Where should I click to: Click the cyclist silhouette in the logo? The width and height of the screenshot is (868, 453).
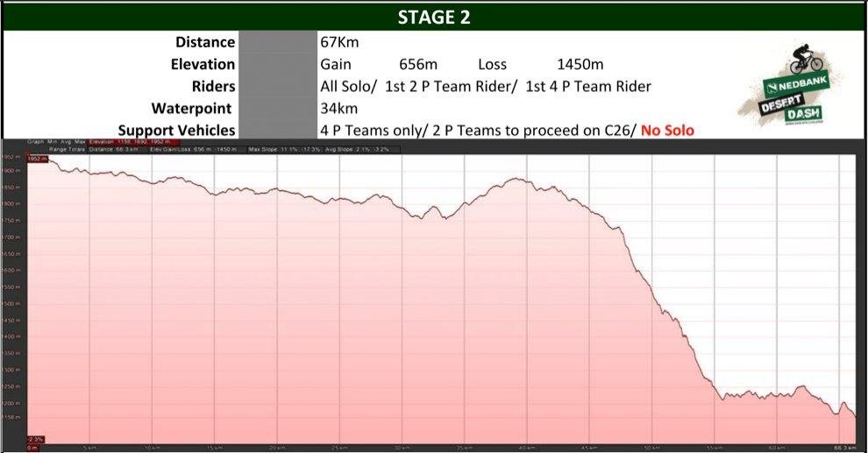coord(806,60)
